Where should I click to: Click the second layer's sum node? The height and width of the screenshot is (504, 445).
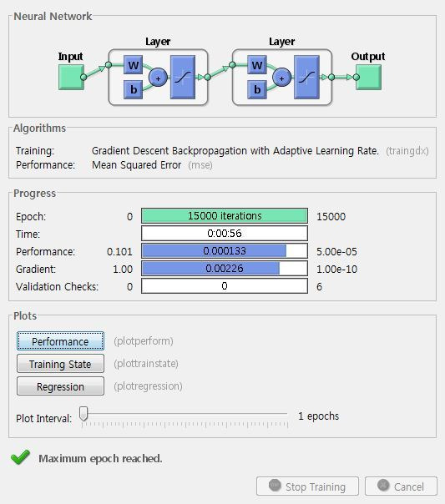(x=281, y=78)
